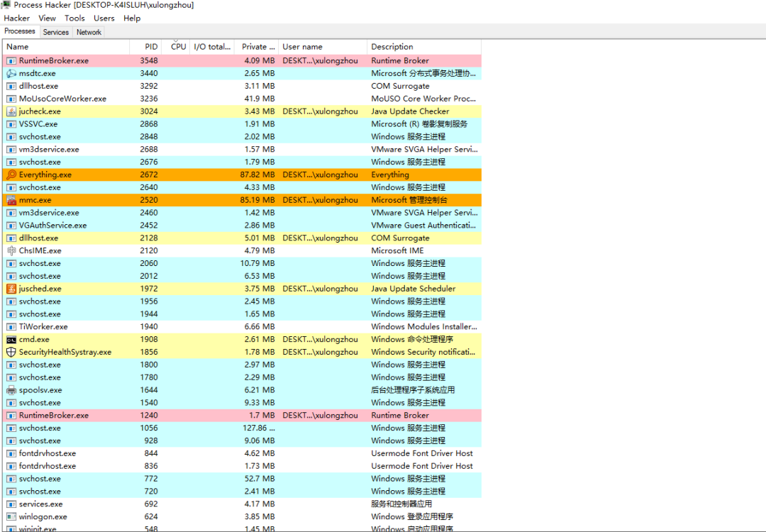
Task: Click the Everything.exe magnifier icon
Action: coord(11,175)
